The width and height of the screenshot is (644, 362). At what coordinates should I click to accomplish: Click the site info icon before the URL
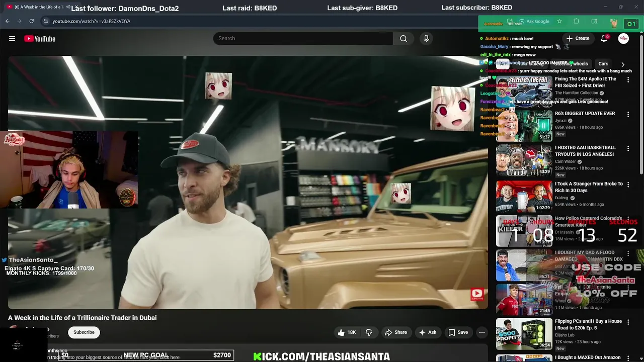[46, 21]
